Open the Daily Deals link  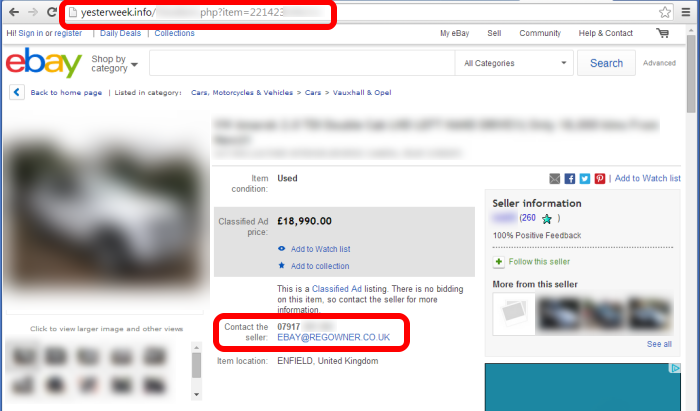[x=121, y=33]
